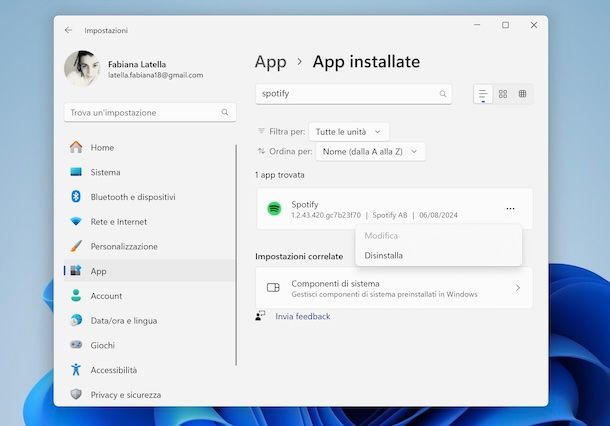610x426 pixels.
Task: Open Personalizzazione settings
Action: (x=149, y=246)
